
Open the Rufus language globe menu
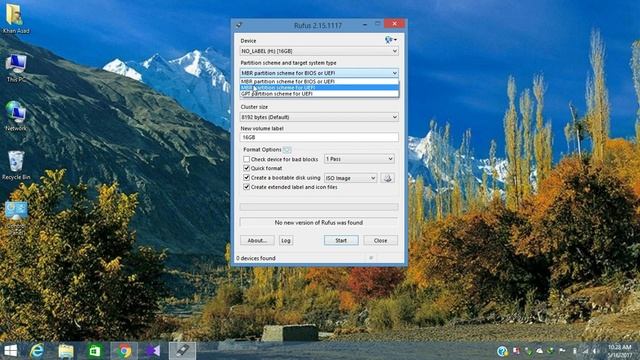(390, 40)
